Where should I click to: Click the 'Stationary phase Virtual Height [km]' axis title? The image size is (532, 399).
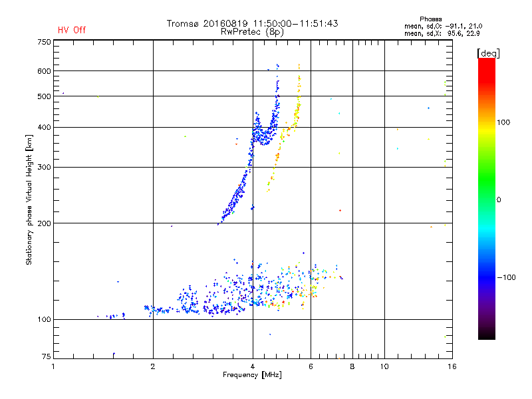[29, 199]
